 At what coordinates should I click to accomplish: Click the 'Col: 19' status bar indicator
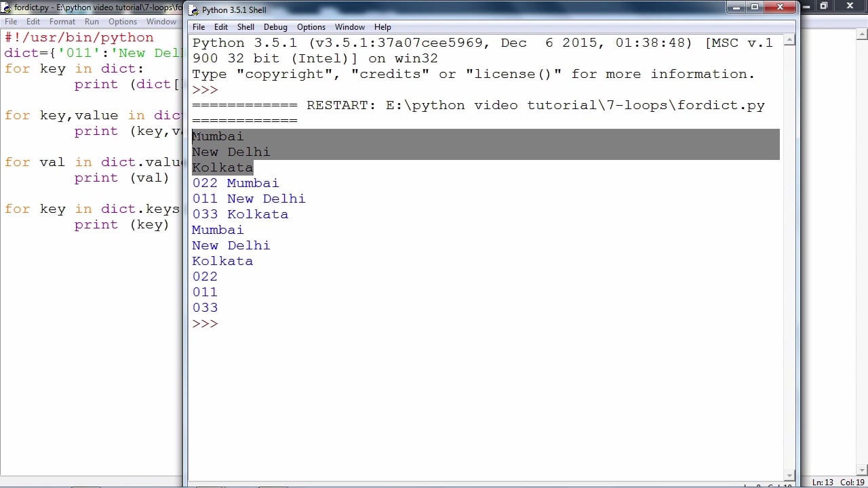pos(852,482)
